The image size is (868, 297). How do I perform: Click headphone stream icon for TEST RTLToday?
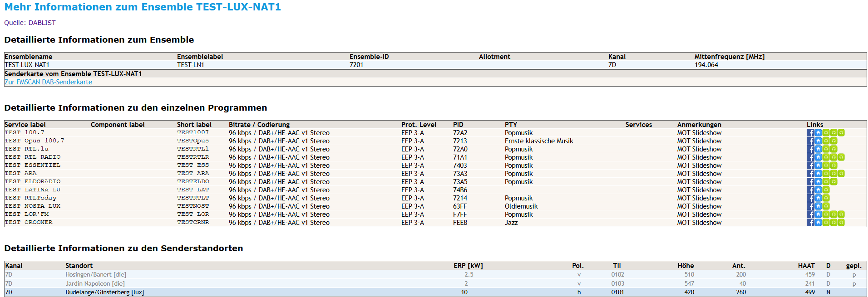[x=826, y=198]
